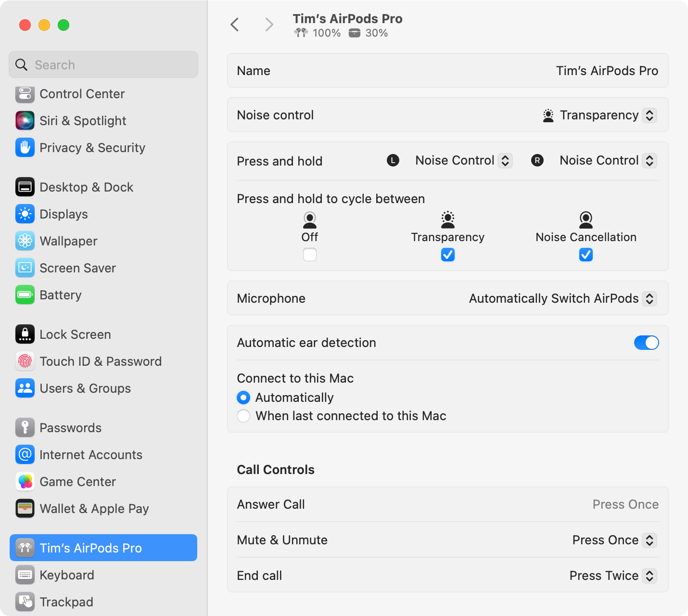Viewport: 688px width, 616px height.
Task: Click the Trackpad icon in the sidebar
Action: point(25,602)
